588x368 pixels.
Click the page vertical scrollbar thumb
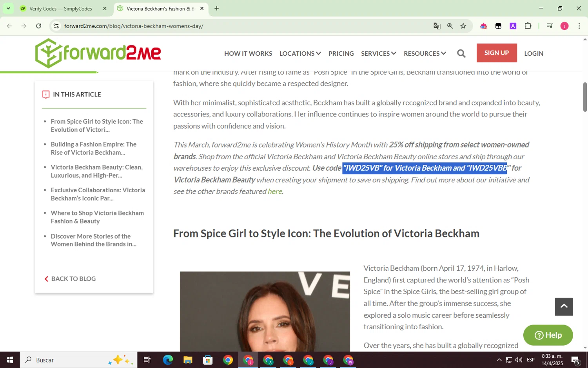coord(585,97)
